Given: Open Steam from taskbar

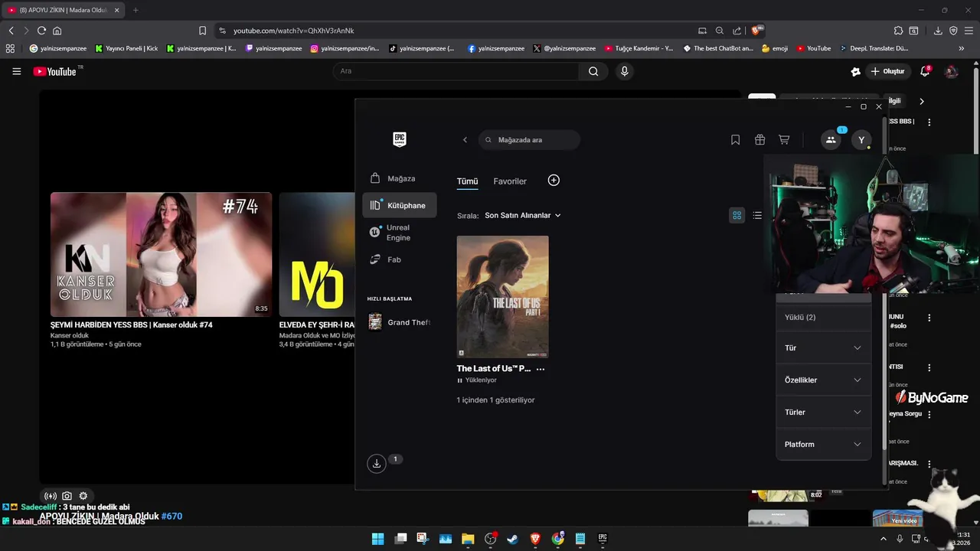Looking at the screenshot, I should coord(513,539).
